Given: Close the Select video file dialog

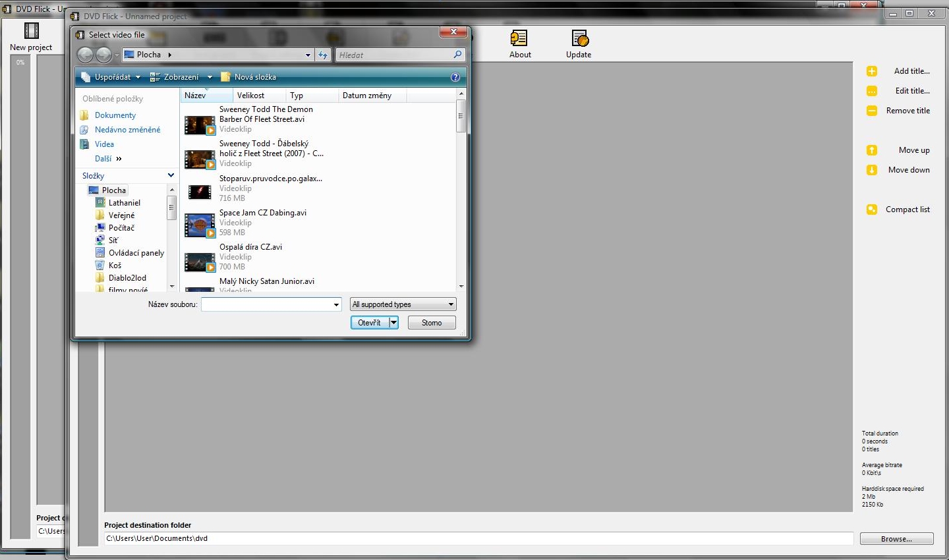Looking at the screenshot, I should (453, 32).
